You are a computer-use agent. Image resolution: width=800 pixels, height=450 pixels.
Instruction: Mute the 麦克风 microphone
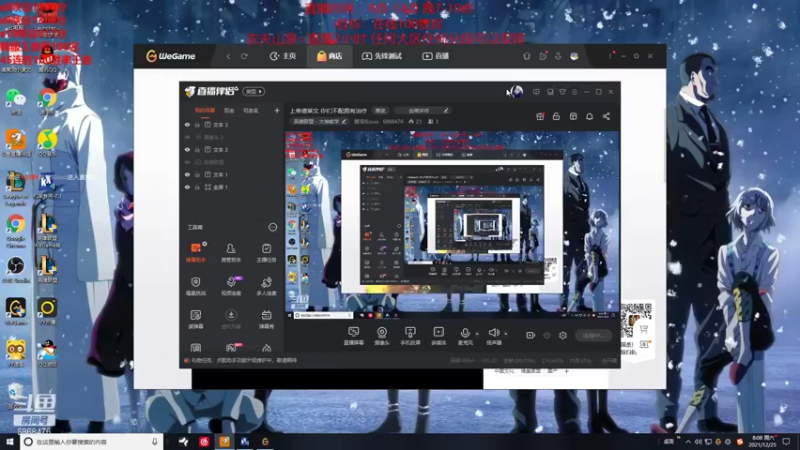click(x=465, y=336)
